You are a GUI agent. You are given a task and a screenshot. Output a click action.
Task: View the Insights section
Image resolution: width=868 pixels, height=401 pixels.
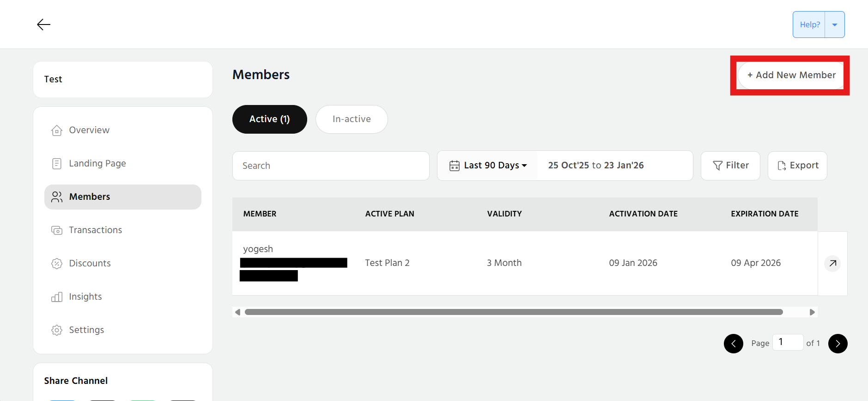85,297
